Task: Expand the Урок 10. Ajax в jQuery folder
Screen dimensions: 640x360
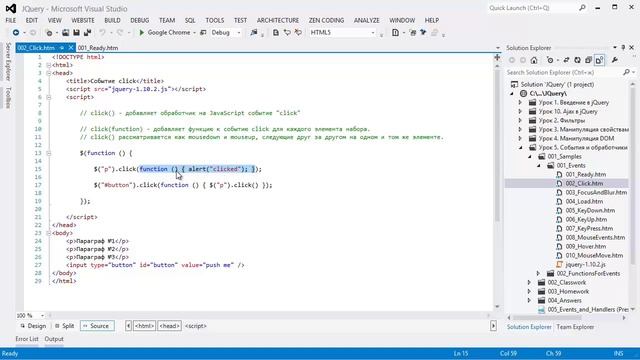Action: click(520, 111)
